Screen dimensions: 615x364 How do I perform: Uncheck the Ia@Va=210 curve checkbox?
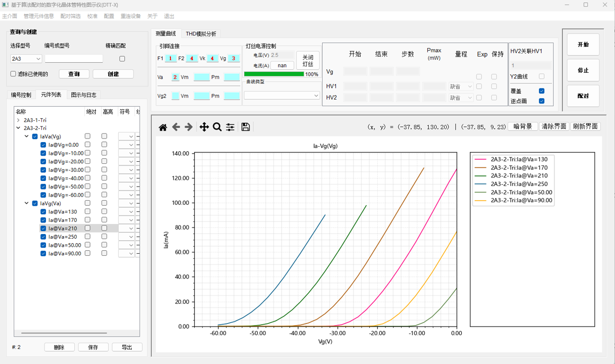click(x=43, y=229)
